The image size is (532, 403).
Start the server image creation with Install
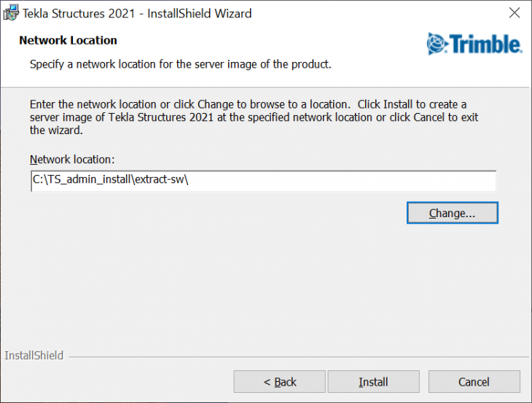(x=373, y=382)
